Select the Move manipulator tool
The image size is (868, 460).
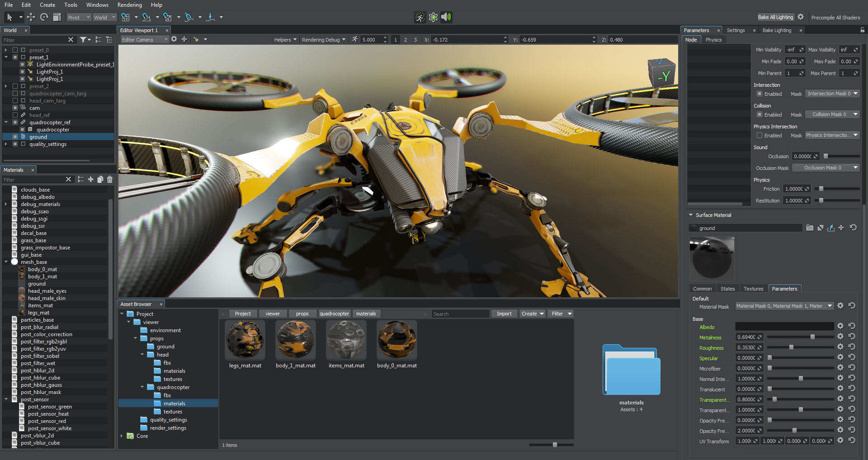coord(31,17)
